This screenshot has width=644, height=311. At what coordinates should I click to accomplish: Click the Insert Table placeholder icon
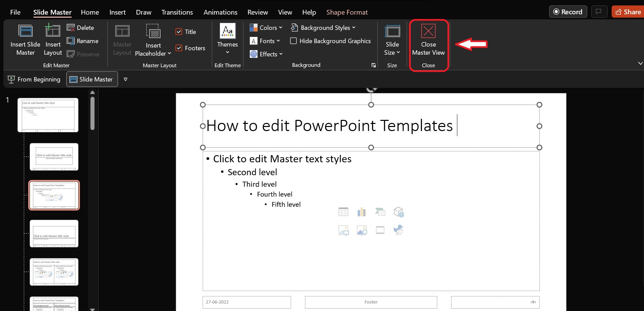tap(343, 212)
